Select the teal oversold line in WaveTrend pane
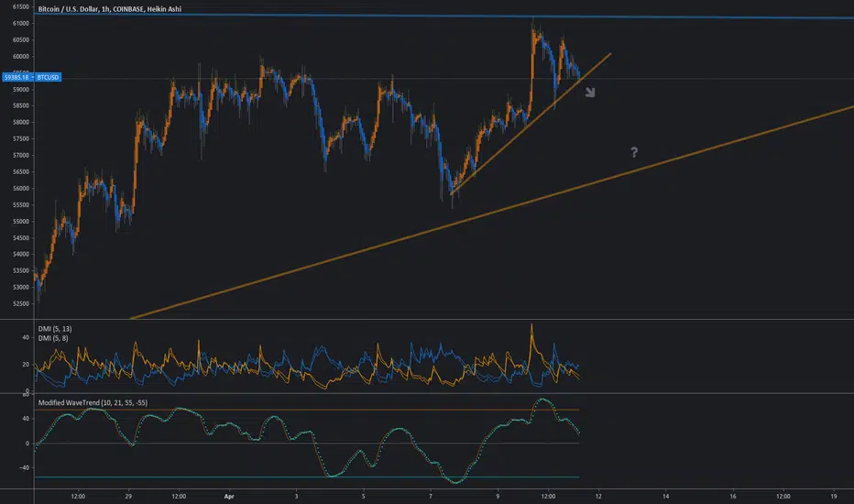The width and height of the screenshot is (854, 504). coord(307,477)
